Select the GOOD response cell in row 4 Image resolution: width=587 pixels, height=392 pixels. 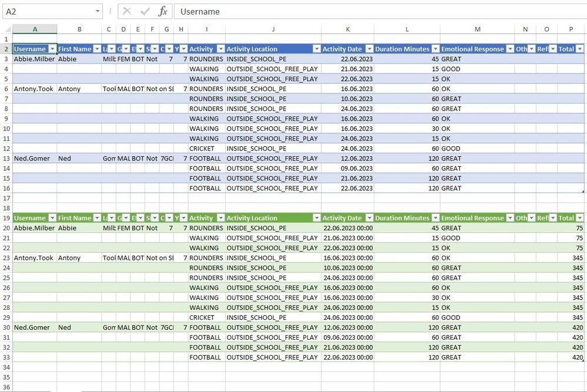(x=477, y=69)
